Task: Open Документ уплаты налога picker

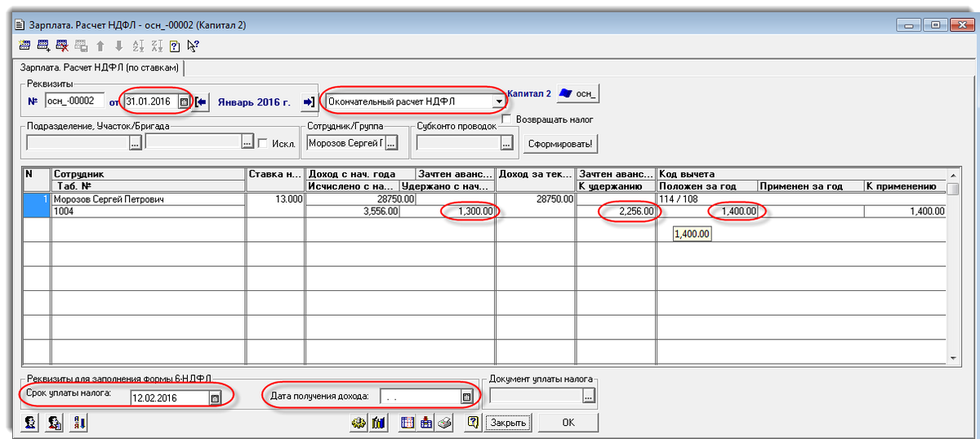Action: (589, 397)
